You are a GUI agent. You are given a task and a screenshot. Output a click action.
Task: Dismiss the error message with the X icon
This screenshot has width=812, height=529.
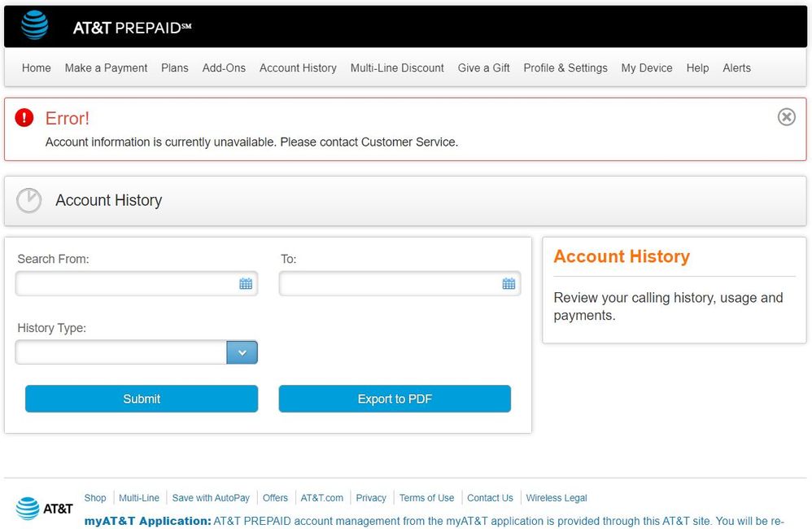pyautogui.click(x=786, y=117)
